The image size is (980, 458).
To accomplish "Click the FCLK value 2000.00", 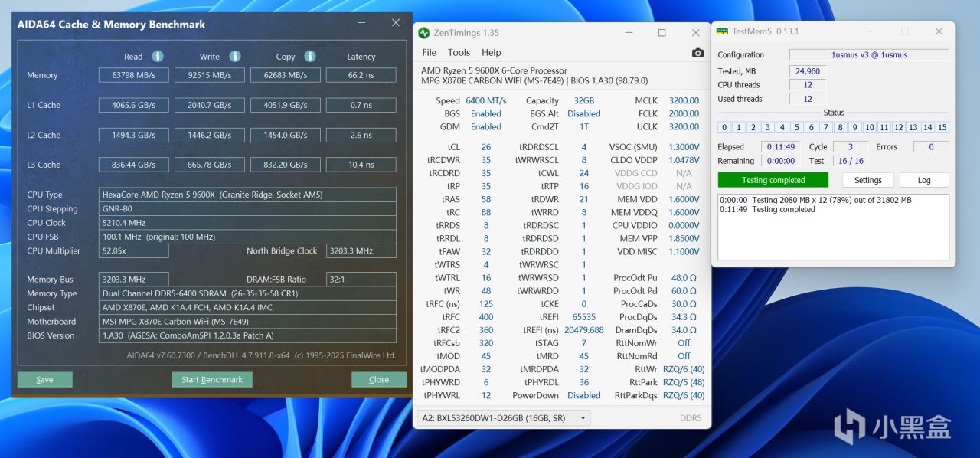I will point(684,113).
